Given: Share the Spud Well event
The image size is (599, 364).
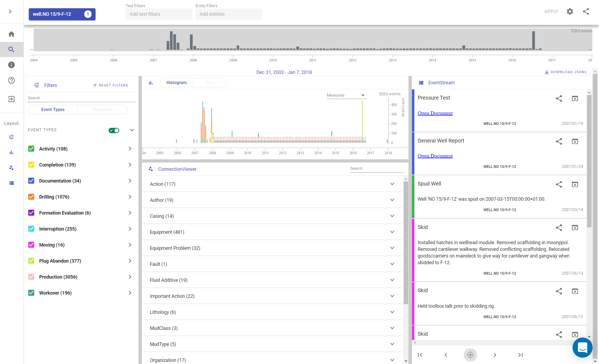Looking at the screenshot, I should [559, 184].
